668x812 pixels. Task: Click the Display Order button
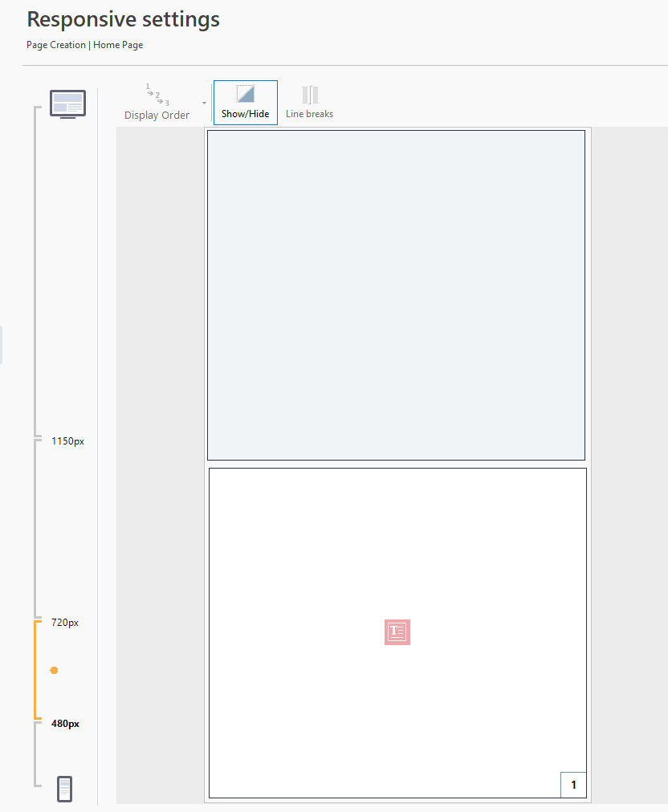pos(157,103)
